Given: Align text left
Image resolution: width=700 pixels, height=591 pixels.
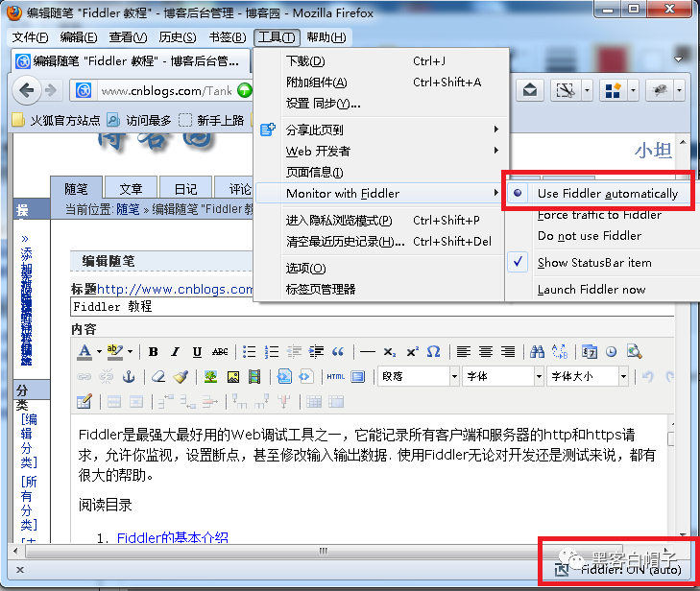Looking at the screenshot, I should [464, 352].
